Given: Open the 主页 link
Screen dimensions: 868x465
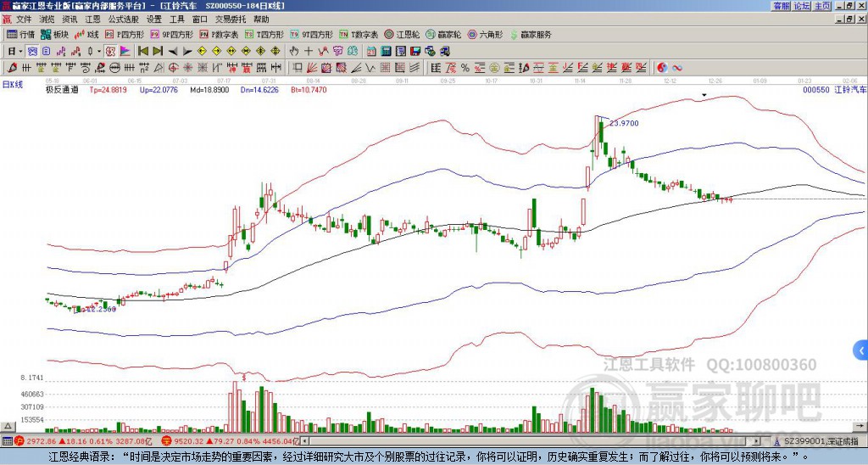Looking at the screenshot, I should point(822,6).
